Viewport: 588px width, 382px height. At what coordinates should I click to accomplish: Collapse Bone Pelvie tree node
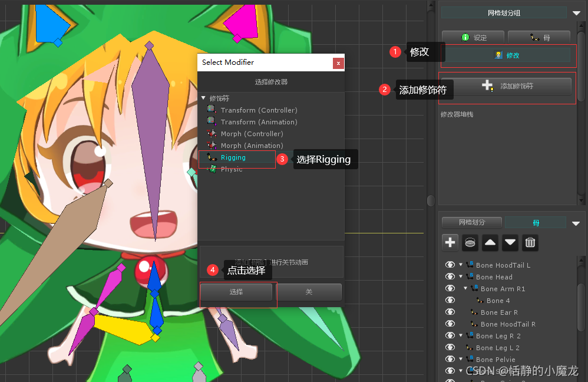pyautogui.click(x=461, y=359)
